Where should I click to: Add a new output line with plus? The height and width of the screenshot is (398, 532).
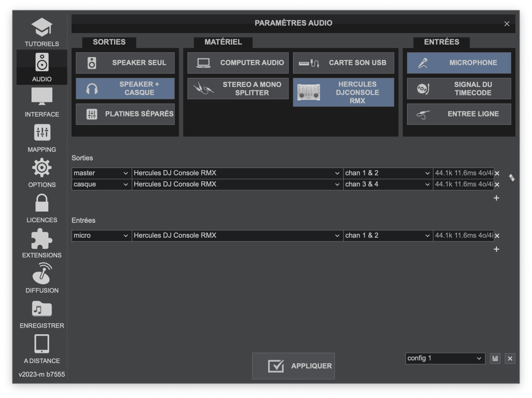click(x=496, y=198)
